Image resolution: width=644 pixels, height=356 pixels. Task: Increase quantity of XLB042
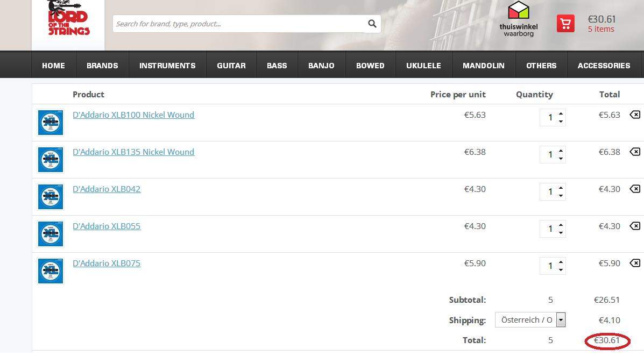(x=561, y=188)
